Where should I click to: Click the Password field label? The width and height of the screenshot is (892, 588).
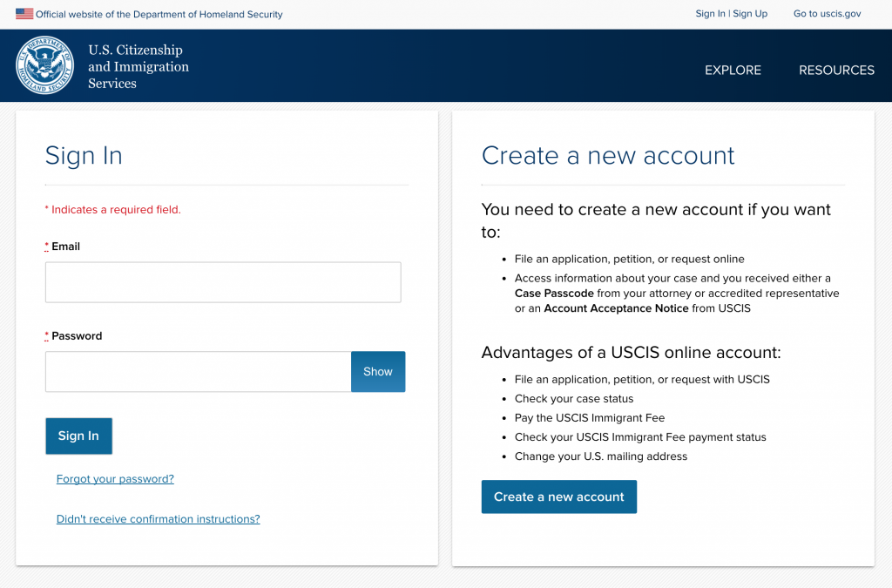pyautogui.click(x=77, y=336)
